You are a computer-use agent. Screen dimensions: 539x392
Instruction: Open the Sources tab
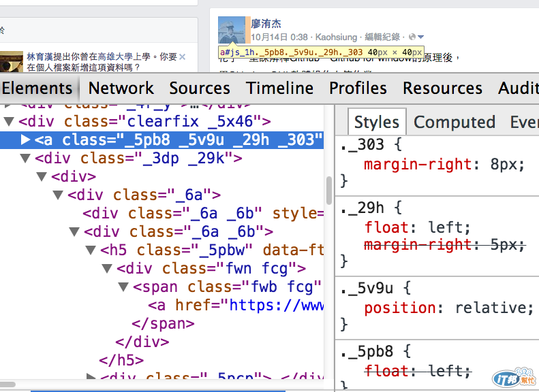200,88
